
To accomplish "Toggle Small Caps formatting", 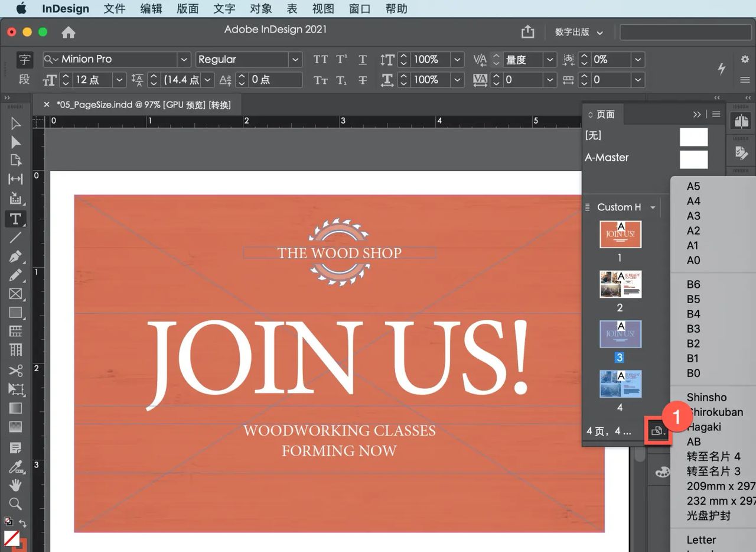I will click(x=321, y=80).
